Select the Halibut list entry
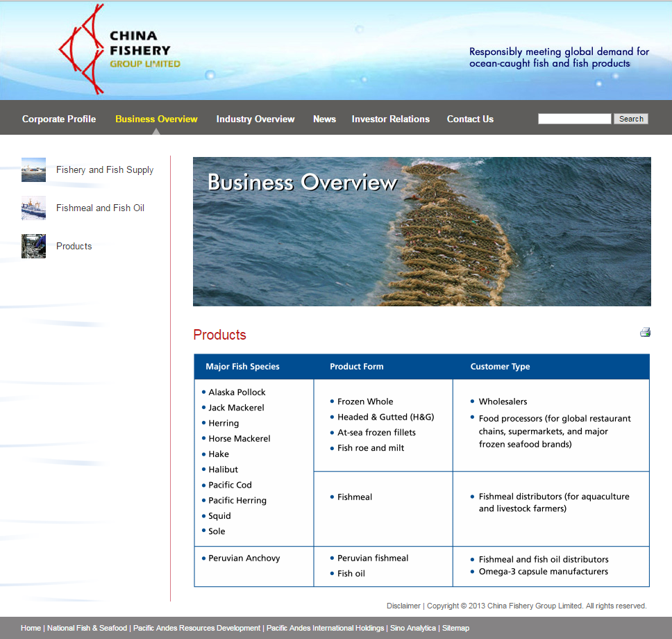Viewport: 672px width, 639px height. 224,469
